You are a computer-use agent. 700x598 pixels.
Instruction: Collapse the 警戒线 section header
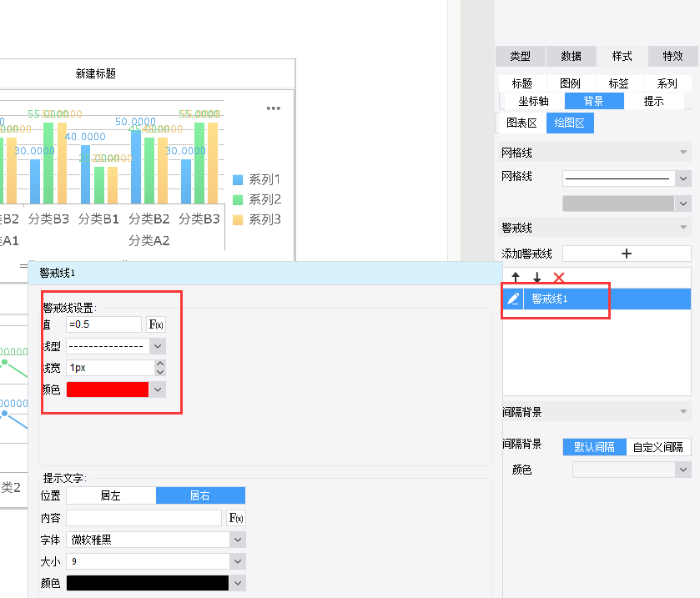(595, 228)
